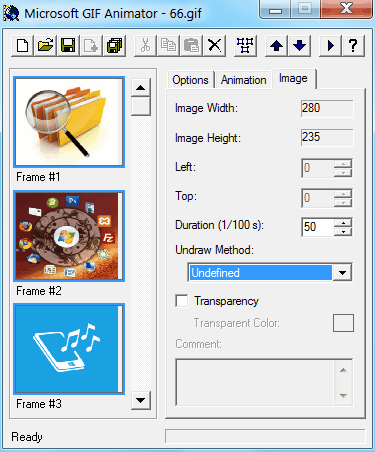Move frame down with blue down arrow
The image size is (375, 452).
click(x=300, y=45)
